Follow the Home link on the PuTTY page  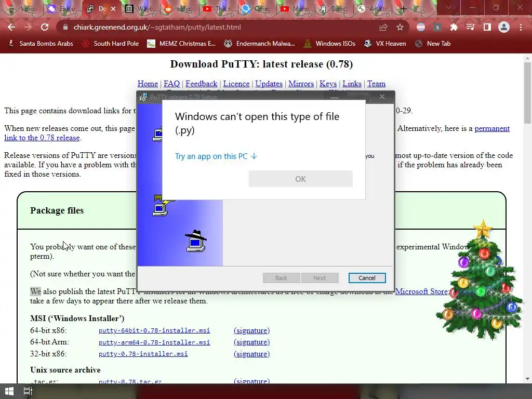click(x=148, y=84)
